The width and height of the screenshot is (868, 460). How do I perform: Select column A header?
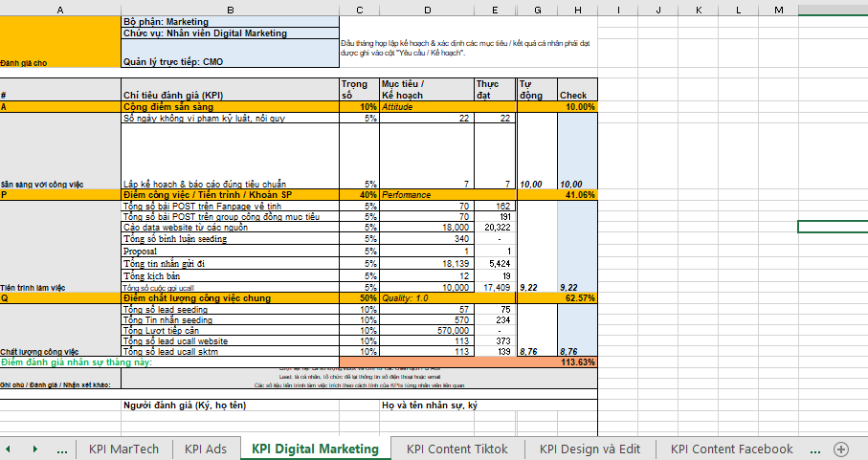click(60, 9)
